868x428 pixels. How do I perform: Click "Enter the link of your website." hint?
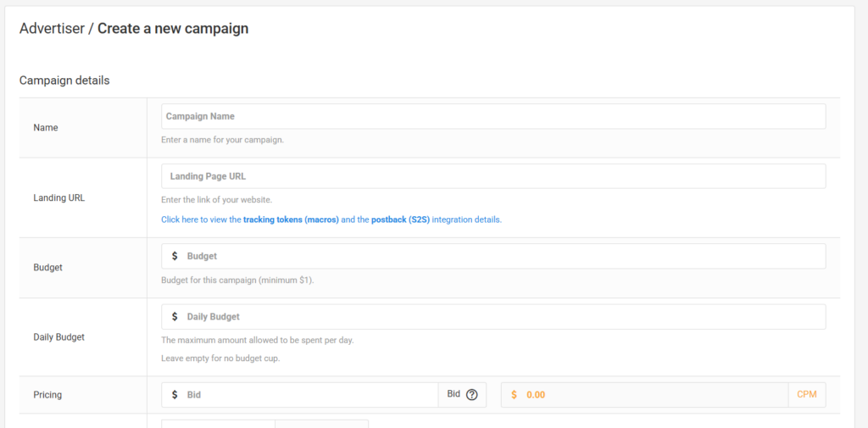(216, 200)
